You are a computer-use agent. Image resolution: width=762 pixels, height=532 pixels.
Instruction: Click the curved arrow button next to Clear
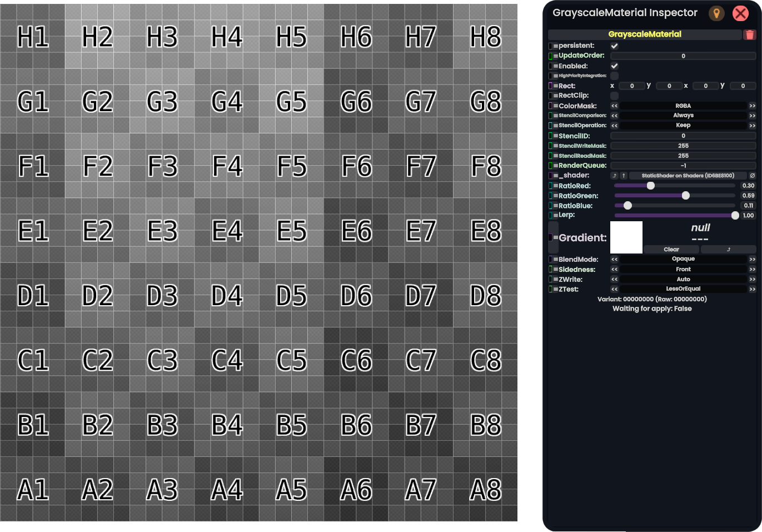(728, 250)
